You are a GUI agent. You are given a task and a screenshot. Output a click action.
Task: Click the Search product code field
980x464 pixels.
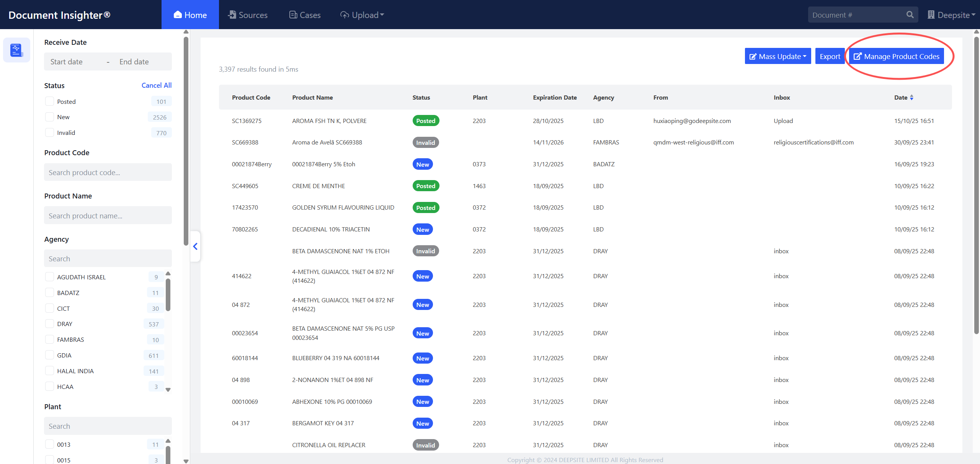click(x=108, y=172)
